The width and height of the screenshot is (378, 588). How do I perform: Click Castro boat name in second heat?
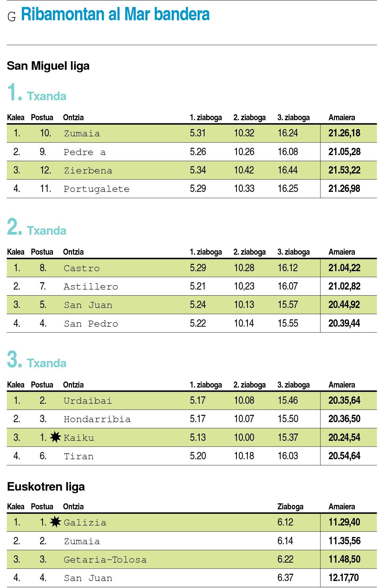(82, 268)
